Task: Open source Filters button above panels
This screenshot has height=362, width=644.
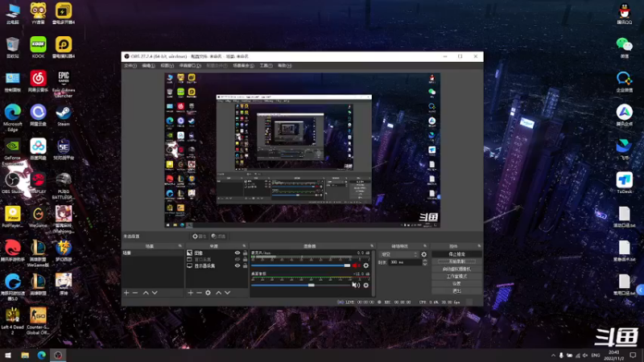Action: click(x=218, y=237)
